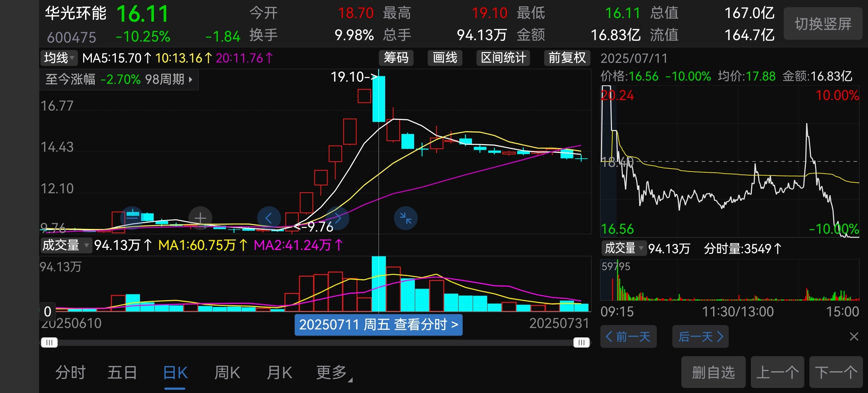
Task: Click the right chevron circle on K-line chart
Action: (337, 218)
